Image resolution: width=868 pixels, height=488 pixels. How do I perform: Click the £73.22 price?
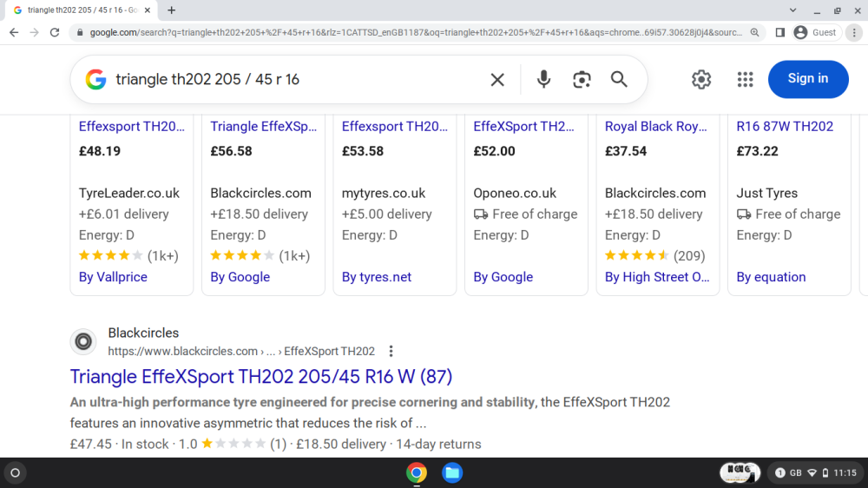[x=757, y=151]
